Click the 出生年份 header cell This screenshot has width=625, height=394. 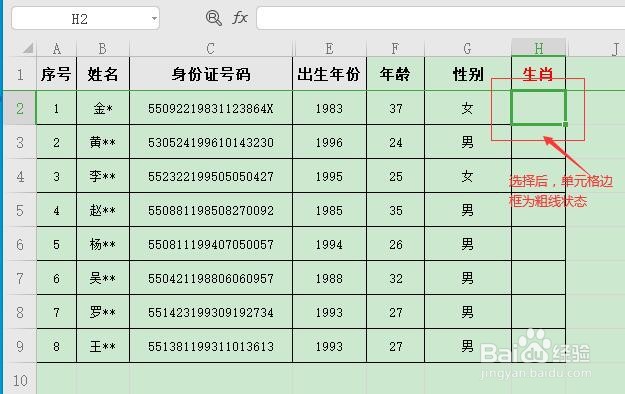[329, 74]
